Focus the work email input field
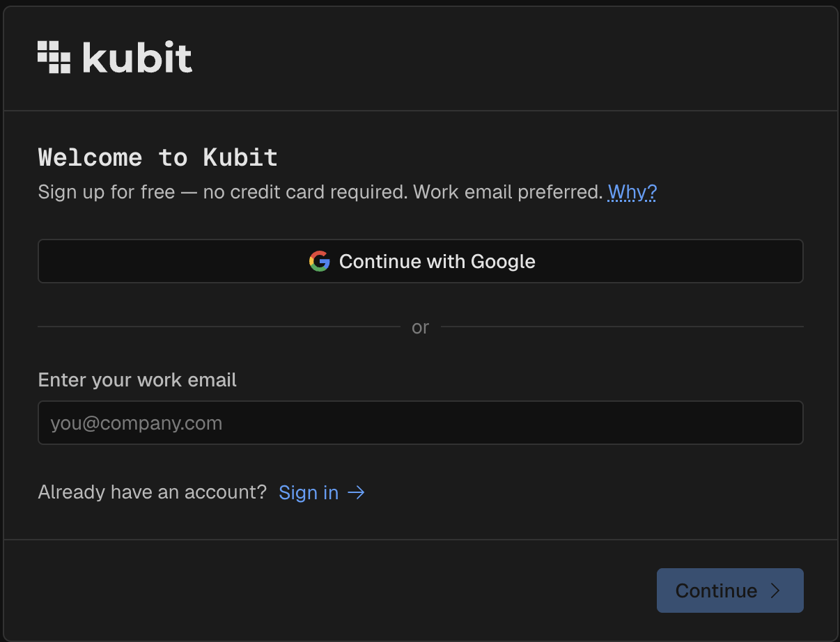Viewport: 840px width, 642px height. [420, 423]
